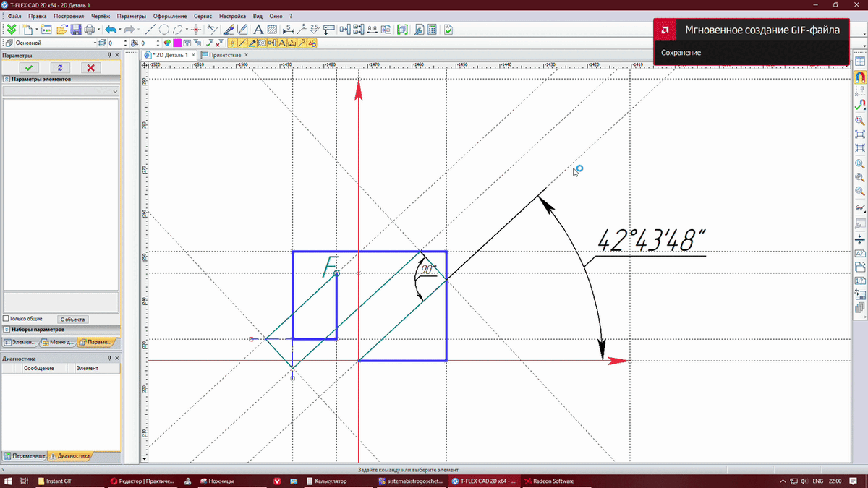This screenshot has width=868, height=488.
Task: Click the magenta color swatch in toolbar
Action: pyautogui.click(x=177, y=43)
